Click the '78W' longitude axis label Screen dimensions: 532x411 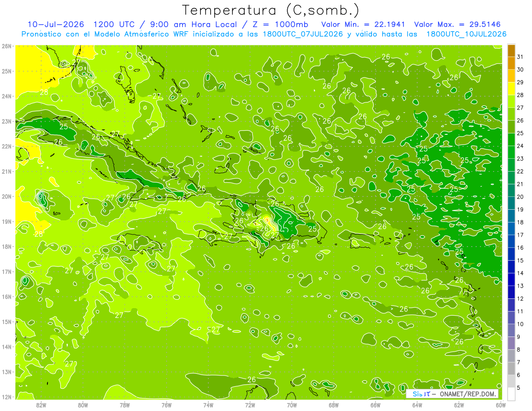point(125,405)
